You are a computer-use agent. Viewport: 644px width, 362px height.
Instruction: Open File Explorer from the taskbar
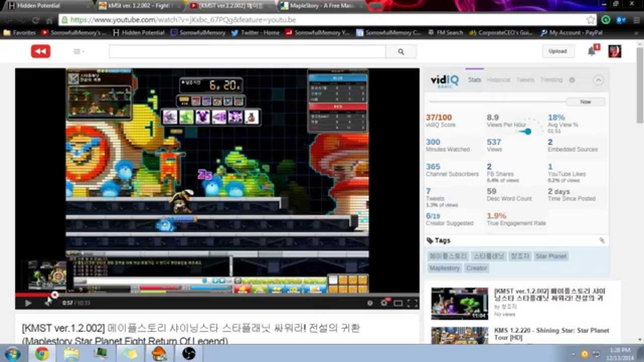coord(72,353)
